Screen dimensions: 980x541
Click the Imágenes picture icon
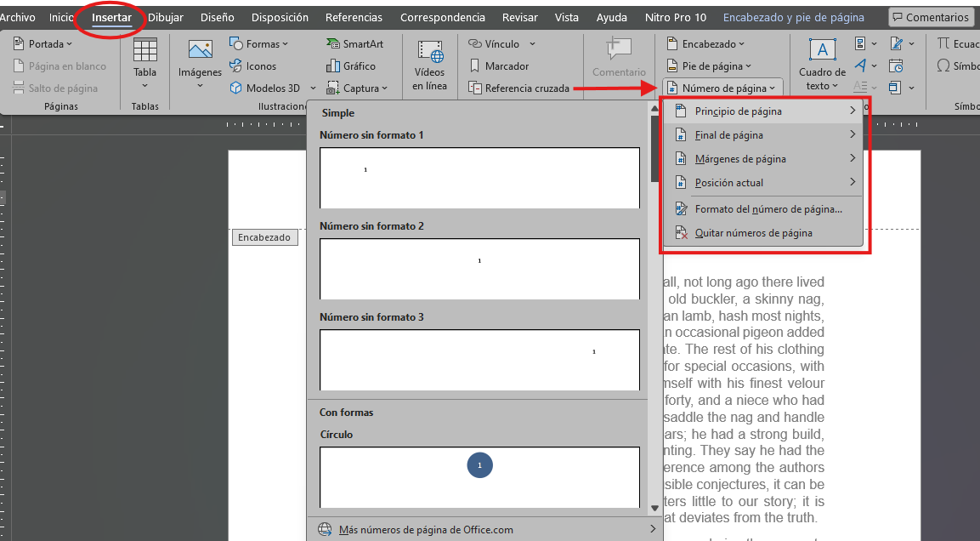200,50
